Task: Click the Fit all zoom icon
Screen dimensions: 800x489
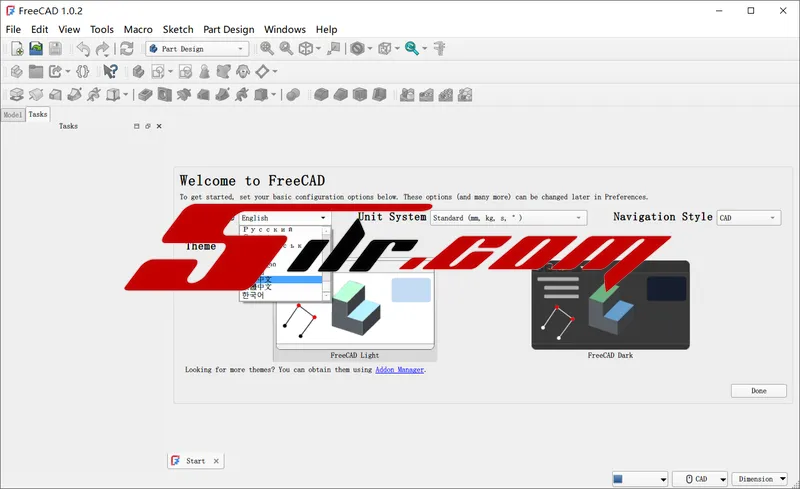Action: (266, 48)
